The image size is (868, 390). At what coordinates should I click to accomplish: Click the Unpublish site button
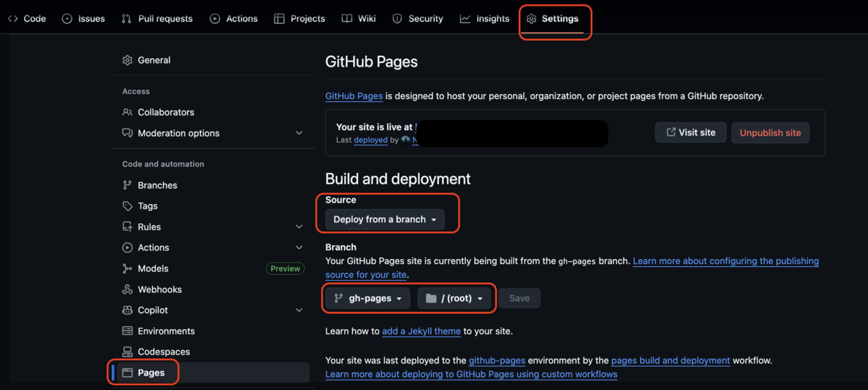click(770, 133)
